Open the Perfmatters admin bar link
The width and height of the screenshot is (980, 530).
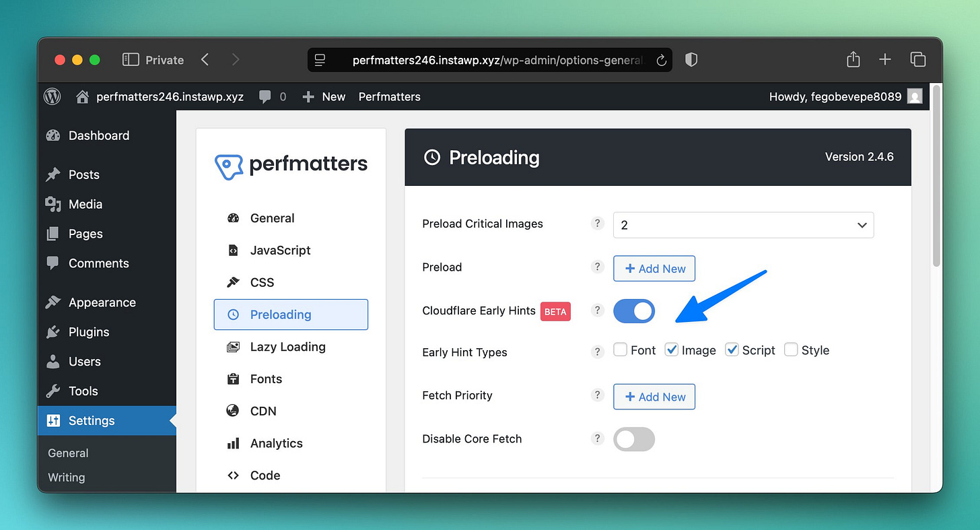tap(390, 97)
